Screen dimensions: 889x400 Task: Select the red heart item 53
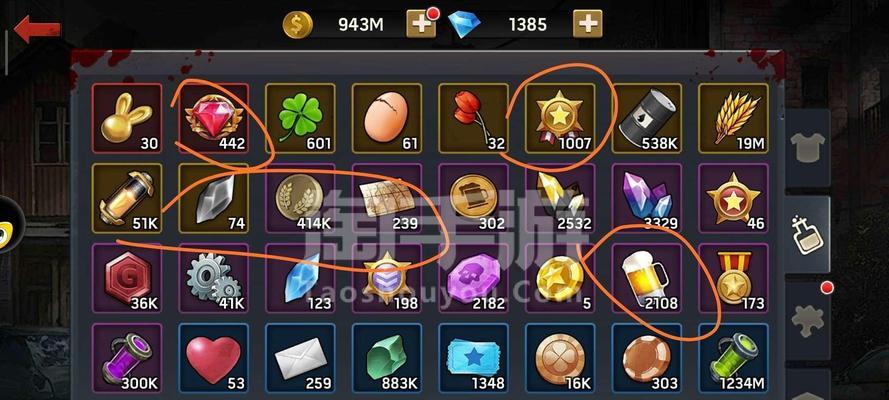pos(214,359)
